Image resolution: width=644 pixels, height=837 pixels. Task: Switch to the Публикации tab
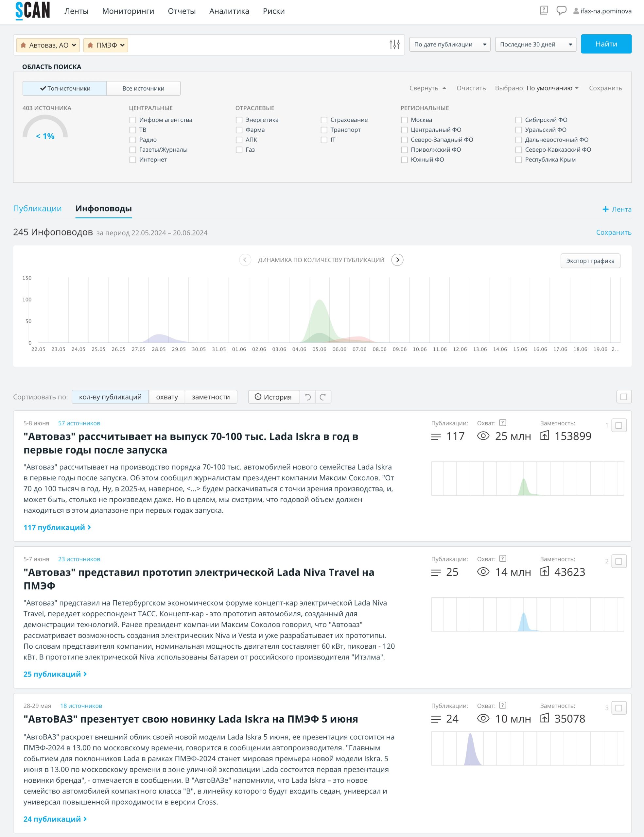(x=37, y=209)
